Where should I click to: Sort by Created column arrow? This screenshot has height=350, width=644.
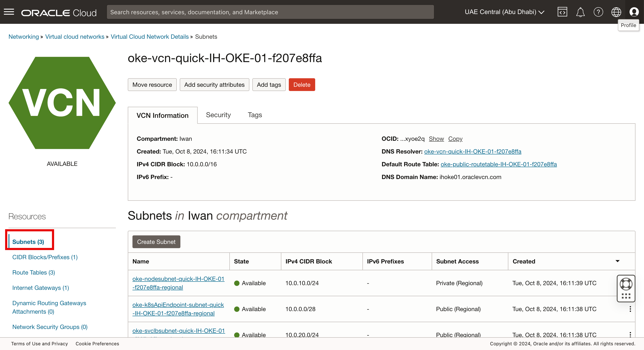click(617, 261)
